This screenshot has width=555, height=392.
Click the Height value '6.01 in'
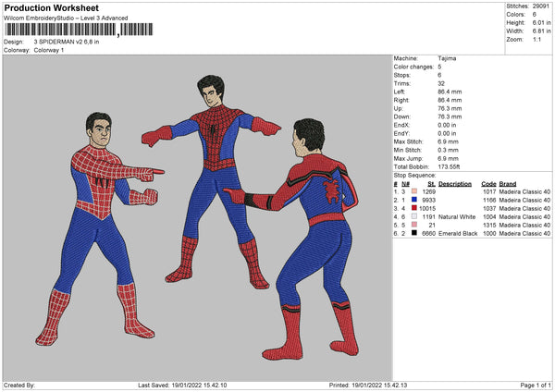(541, 22)
